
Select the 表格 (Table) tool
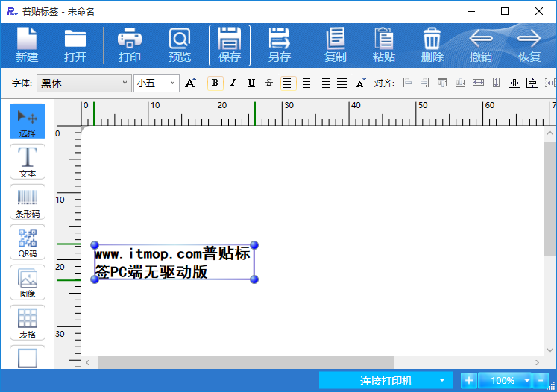click(x=27, y=322)
